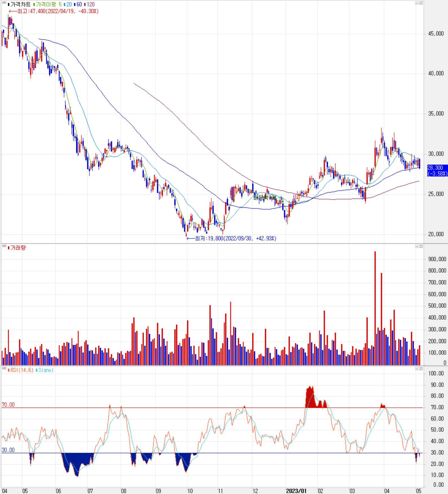
Task: Select the Signal legend label
Action: click(x=45, y=370)
